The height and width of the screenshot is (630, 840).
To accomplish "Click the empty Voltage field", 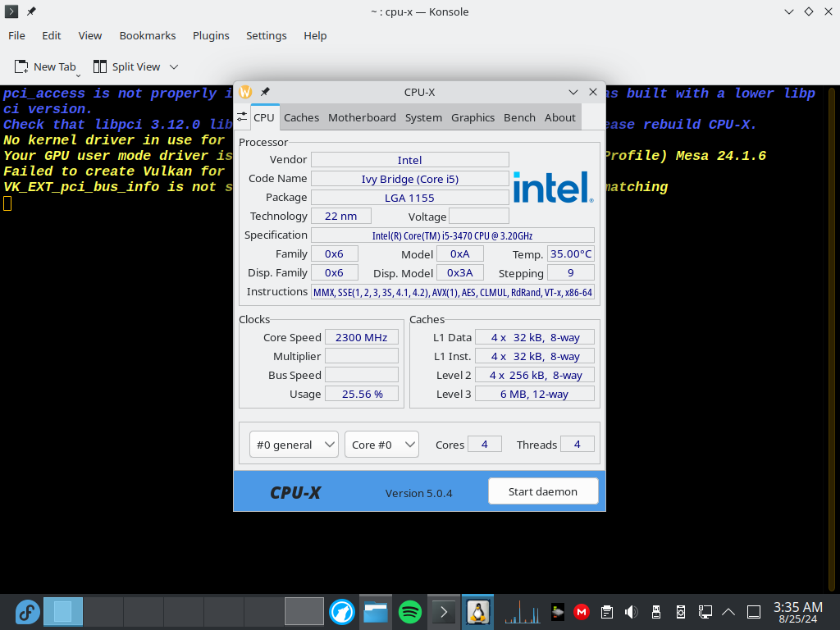I will point(478,216).
